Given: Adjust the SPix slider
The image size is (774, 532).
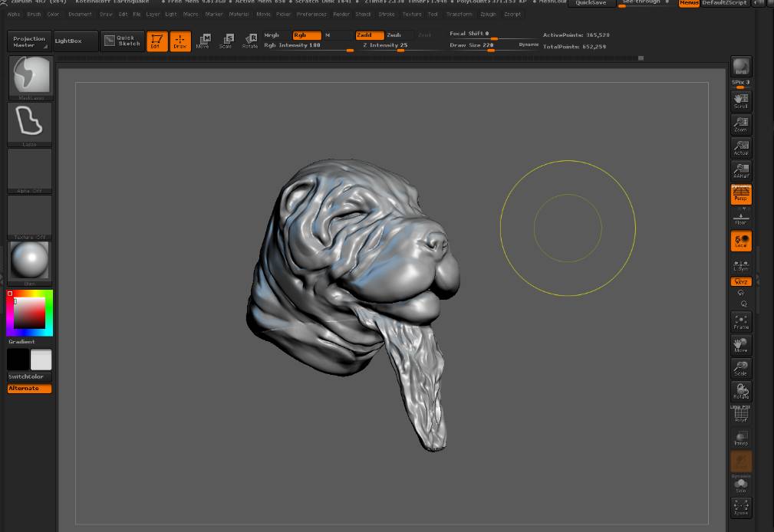Looking at the screenshot, I should (x=740, y=84).
